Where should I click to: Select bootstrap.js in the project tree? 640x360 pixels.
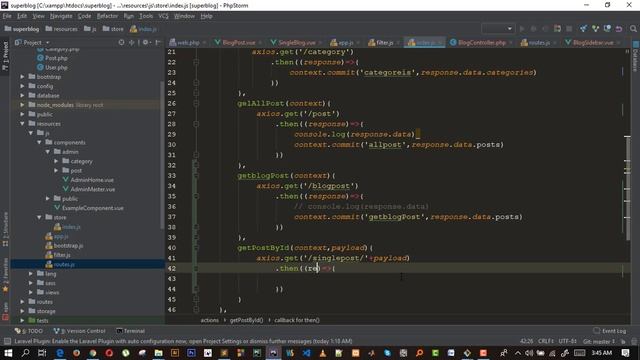(68, 246)
